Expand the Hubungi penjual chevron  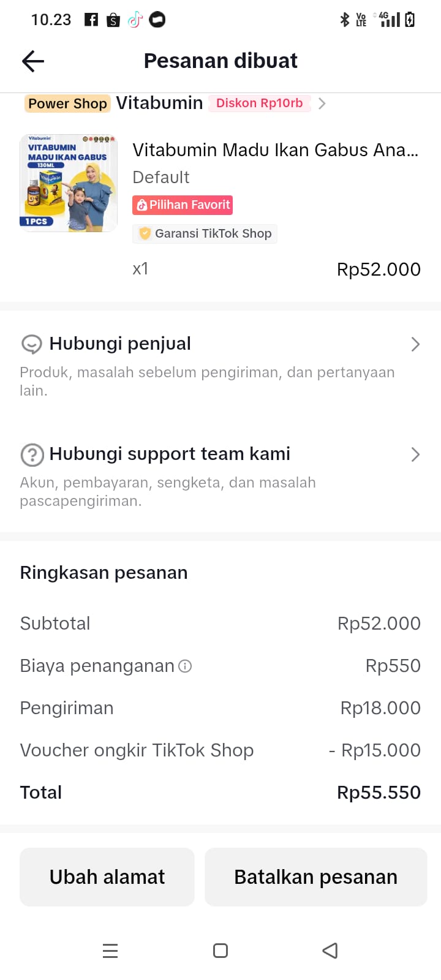click(x=415, y=344)
